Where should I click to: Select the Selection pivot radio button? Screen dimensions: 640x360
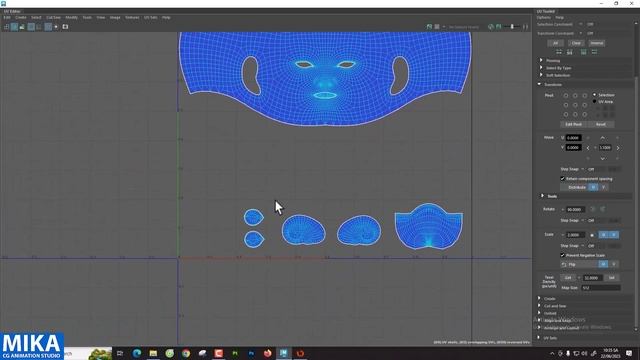594,95
